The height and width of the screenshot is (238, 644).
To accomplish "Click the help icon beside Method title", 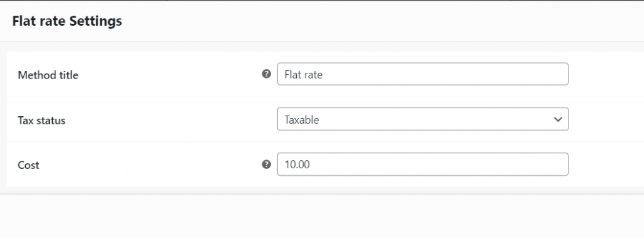I will tap(266, 74).
